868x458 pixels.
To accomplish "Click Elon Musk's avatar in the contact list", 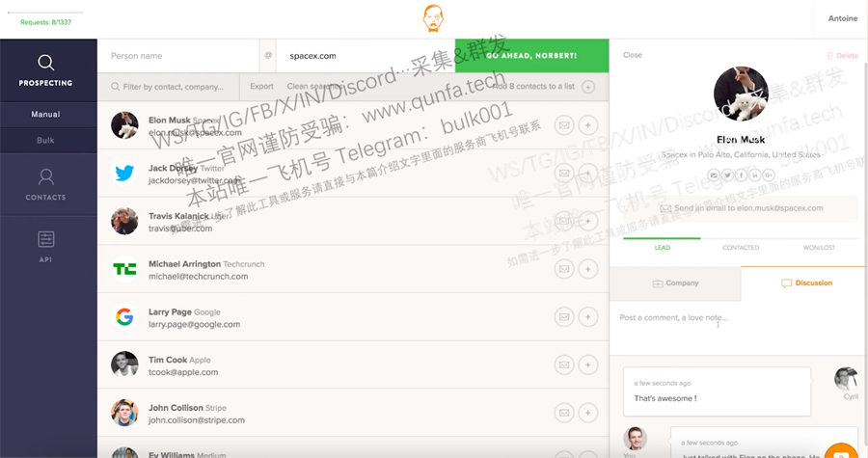I will [x=124, y=125].
